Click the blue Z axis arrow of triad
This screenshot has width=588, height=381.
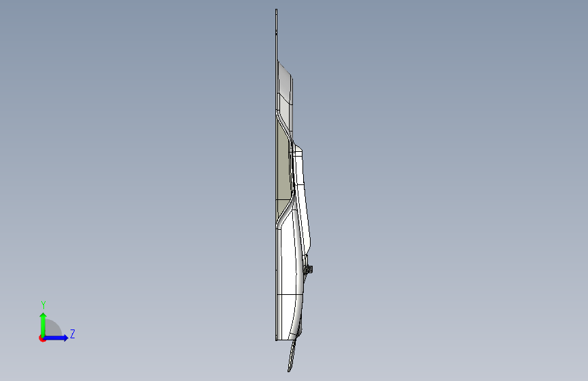coord(56,338)
